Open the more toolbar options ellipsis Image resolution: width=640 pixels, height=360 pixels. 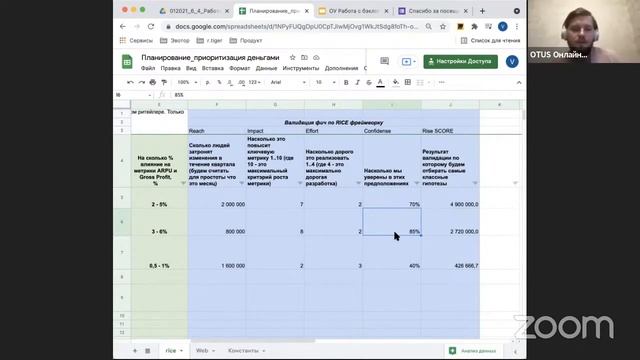click(x=442, y=82)
